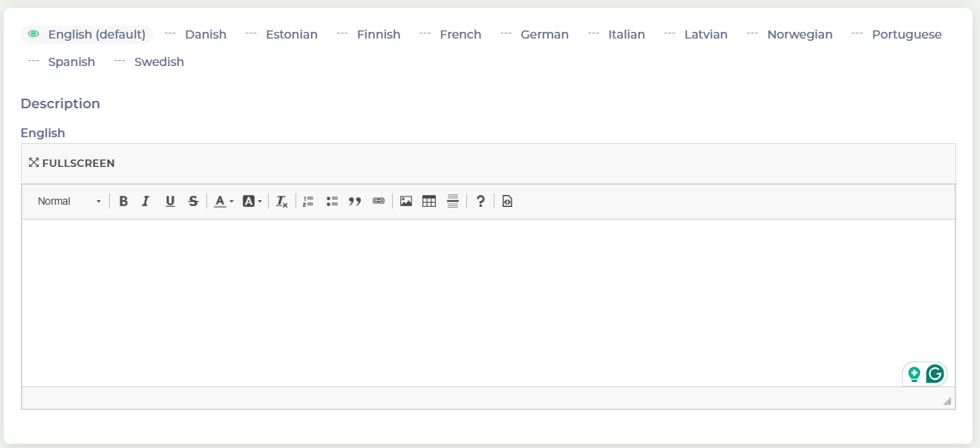Switch to the Italian tab
Image resolution: width=980 pixels, height=448 pixels.
(x=617, y=34)
